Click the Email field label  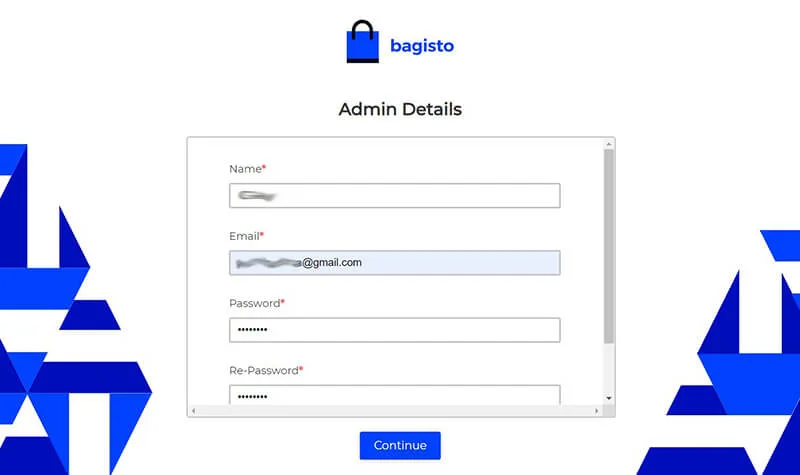(245, 236)
